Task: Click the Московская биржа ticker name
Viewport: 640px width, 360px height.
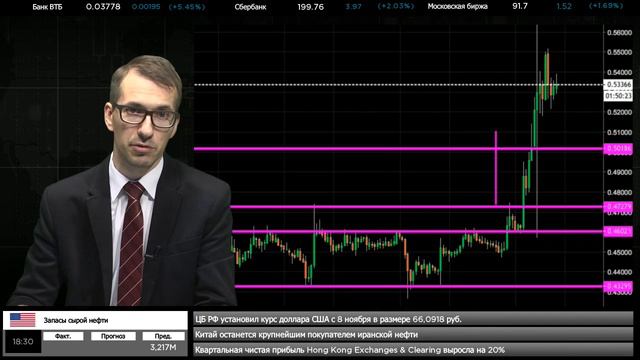Action: click(x=458, y=6)
